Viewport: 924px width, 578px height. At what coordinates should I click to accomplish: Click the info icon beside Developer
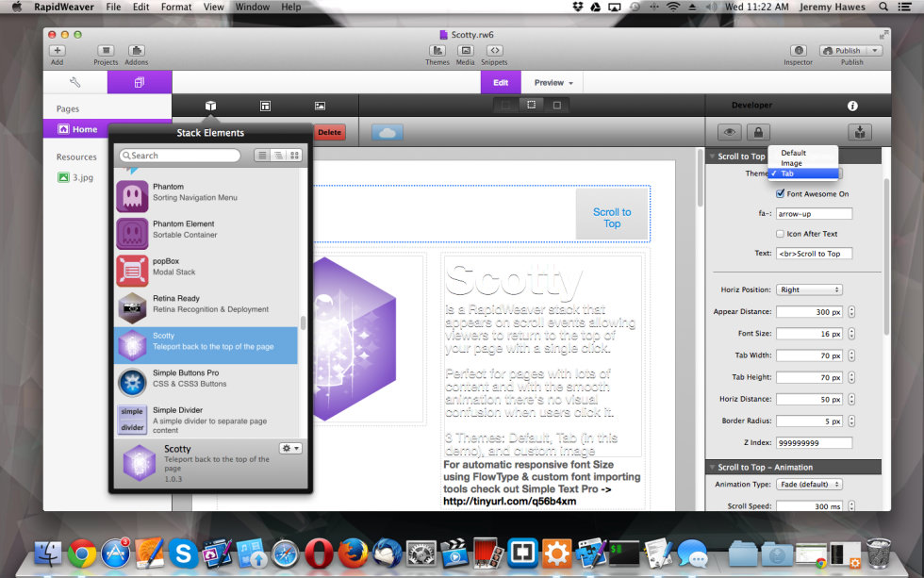coord(852,106)
